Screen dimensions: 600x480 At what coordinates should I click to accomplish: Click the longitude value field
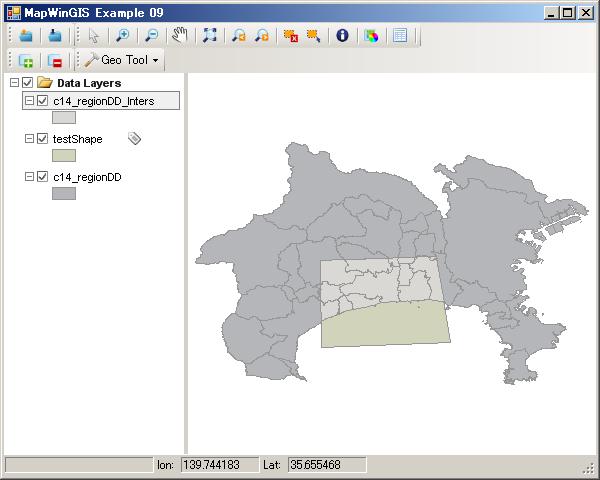218,465
